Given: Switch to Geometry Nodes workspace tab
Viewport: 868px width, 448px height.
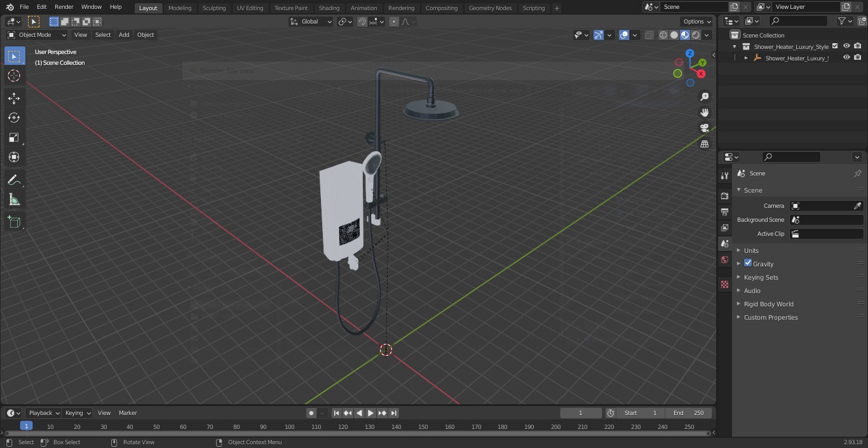Looking at the screenshot, I should pos(490,8).
